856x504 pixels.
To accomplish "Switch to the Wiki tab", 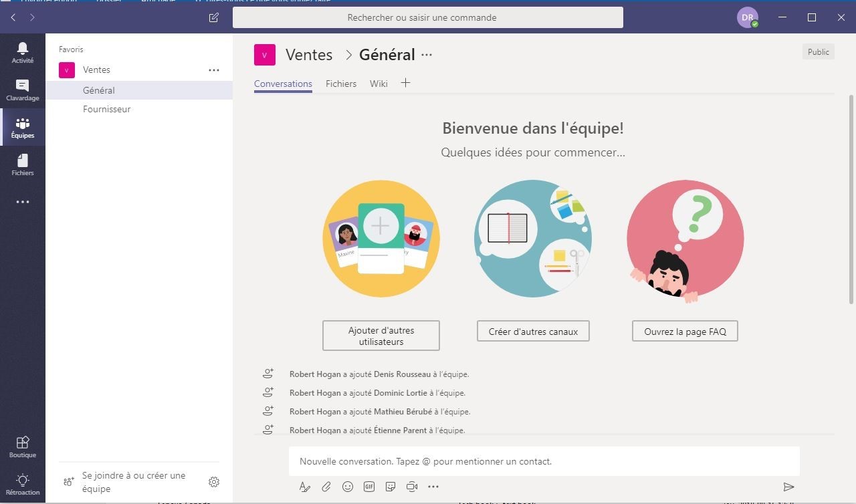I will [x=379, y=84].
